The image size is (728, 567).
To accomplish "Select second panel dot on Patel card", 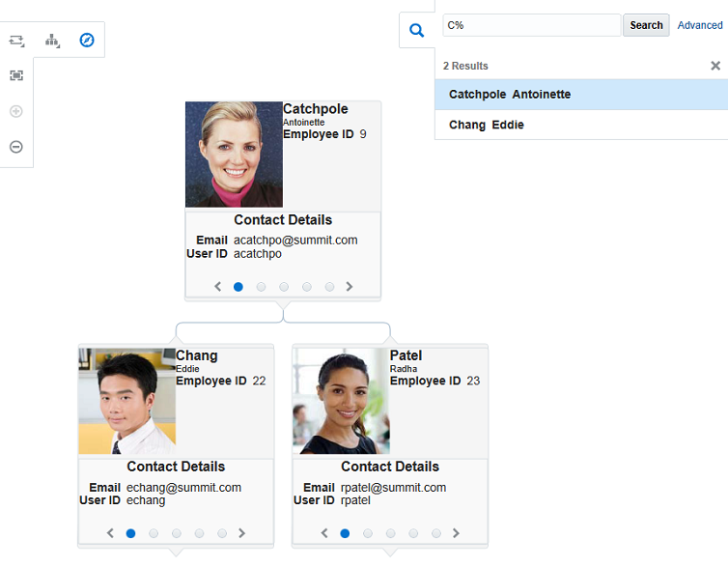I will (x=368, y=533).
